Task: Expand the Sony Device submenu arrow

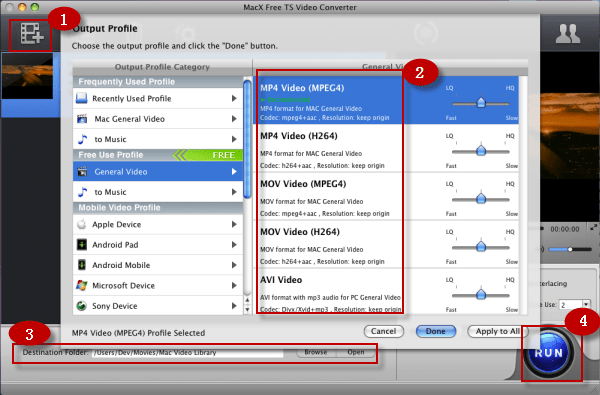Action: tap(234, 305)
